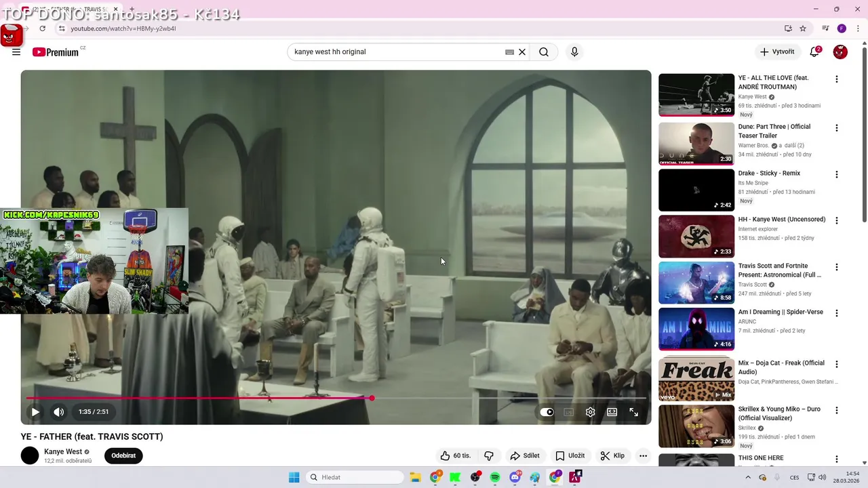
Task: Open options for THIS ONE HERE video
Action: pyautogui.click(x=837, y=460)
